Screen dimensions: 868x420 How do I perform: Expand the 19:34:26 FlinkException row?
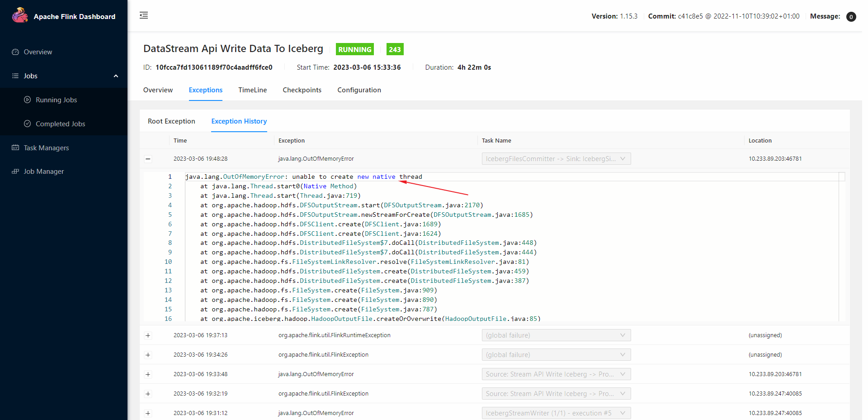[x=148, y=355]
